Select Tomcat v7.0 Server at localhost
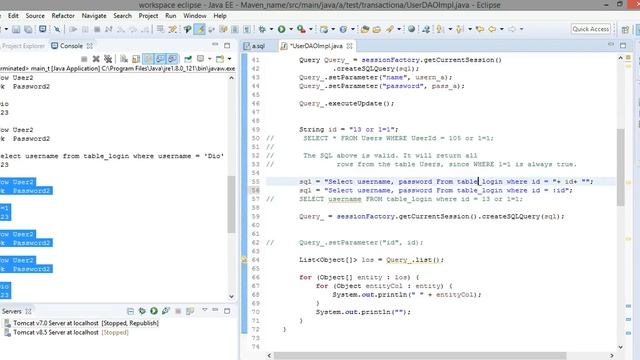The image size is (640, 360). tap(86, 323)
